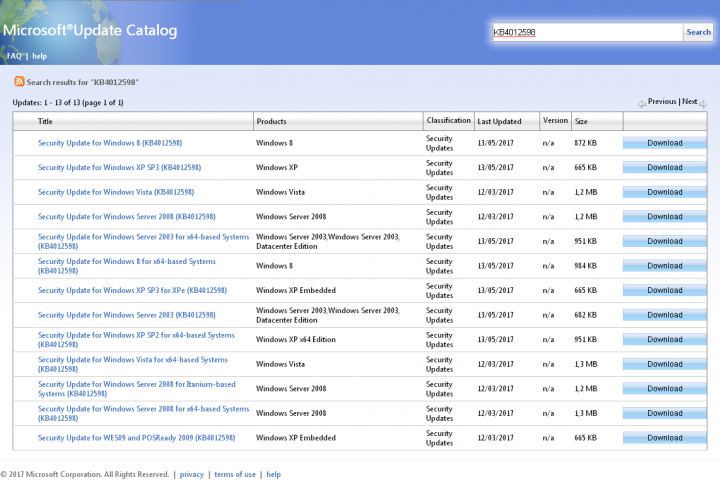This screenshot has width=720, height=482.
Task: Open the privacy link in footer
Action: point(191,474)
